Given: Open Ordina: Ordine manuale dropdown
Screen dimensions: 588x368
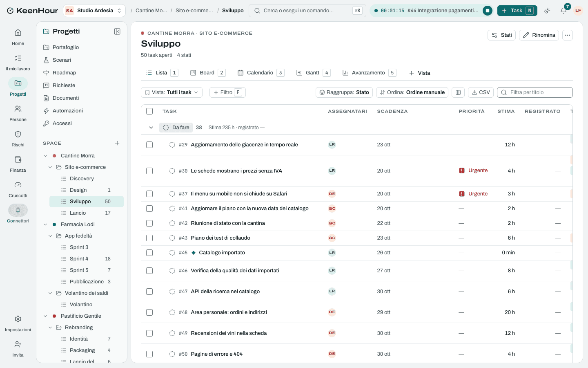Looking at the screenshot, I should tap(412, 92).
